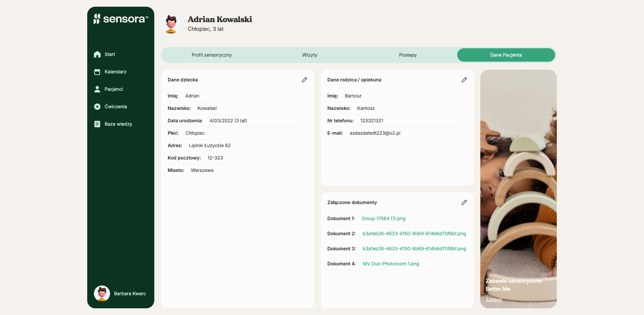Open document MV Duo-Photoroom 1.png
This screenshot has height=315, width=644.
pos(391,264)
